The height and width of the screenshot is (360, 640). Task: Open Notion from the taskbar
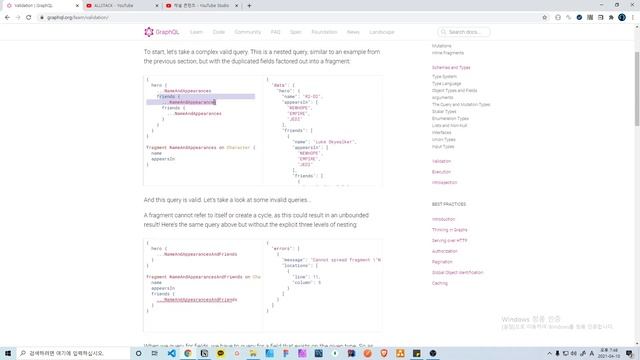pyautogui.click(x=204, y=353)
